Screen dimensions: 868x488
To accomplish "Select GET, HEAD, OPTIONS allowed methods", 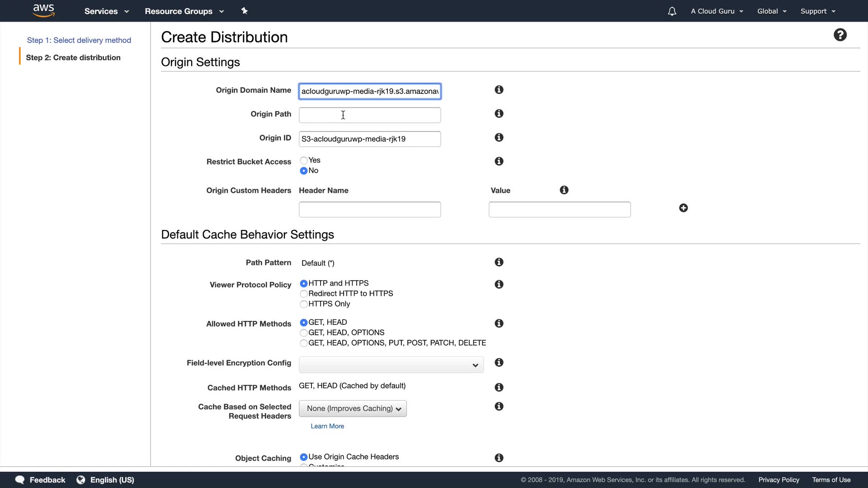I will (304, 333).
